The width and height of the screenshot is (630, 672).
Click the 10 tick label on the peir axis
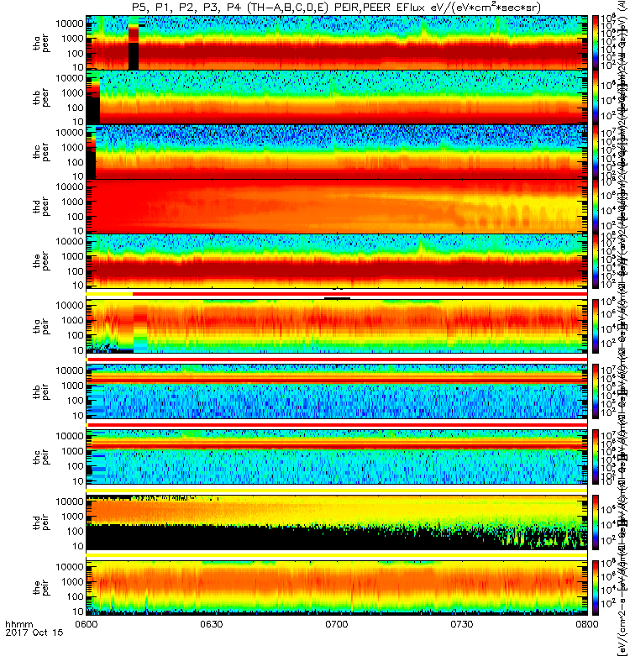[x=77, y=612]
